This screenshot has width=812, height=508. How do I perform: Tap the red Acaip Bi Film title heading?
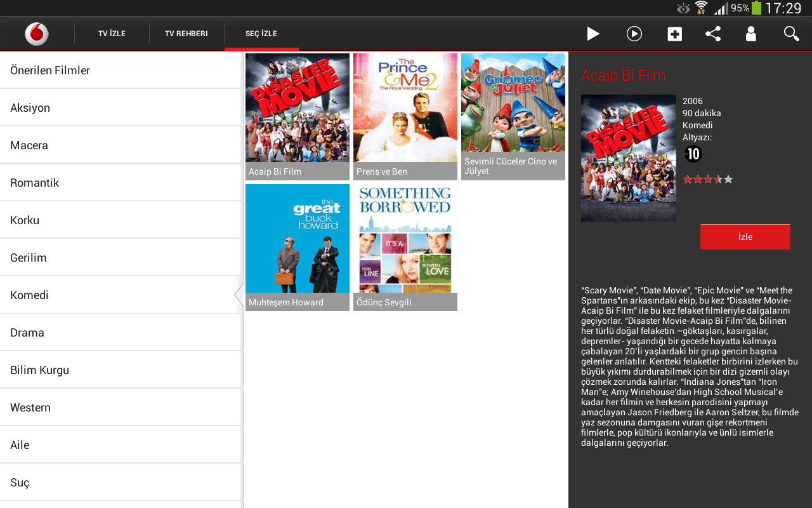point(624,76)
